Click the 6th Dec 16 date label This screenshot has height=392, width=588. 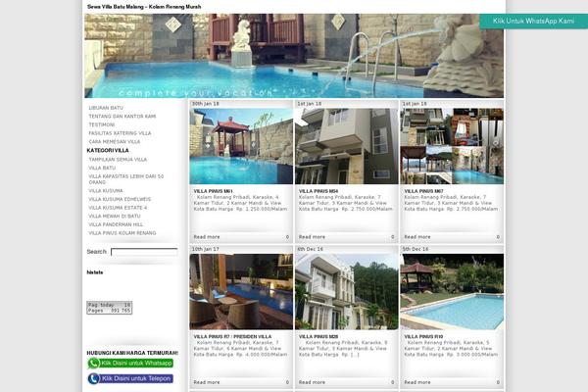click(x=310, y=249)
